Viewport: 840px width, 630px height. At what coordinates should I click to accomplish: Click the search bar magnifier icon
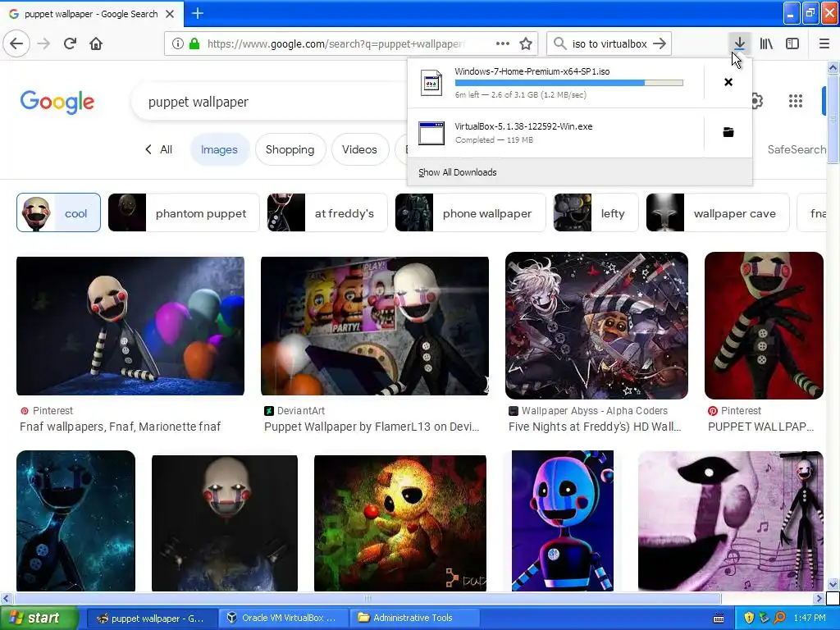[559, 43]
